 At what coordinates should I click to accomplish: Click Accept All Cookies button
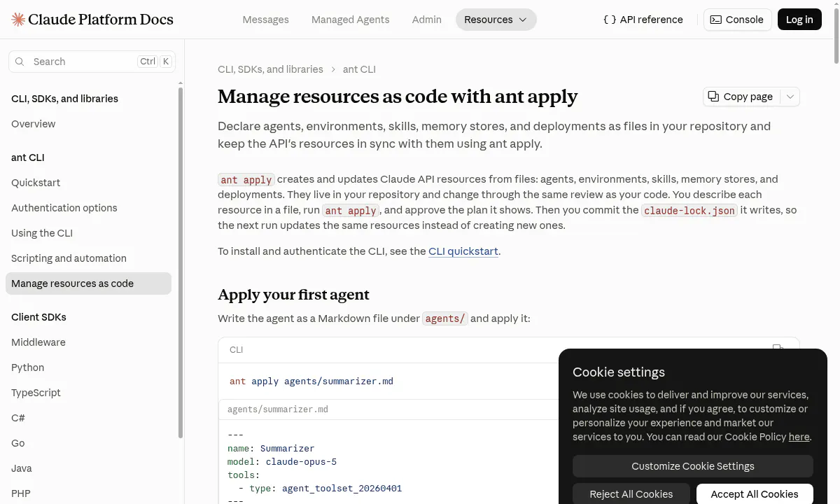tap(755, 494)
